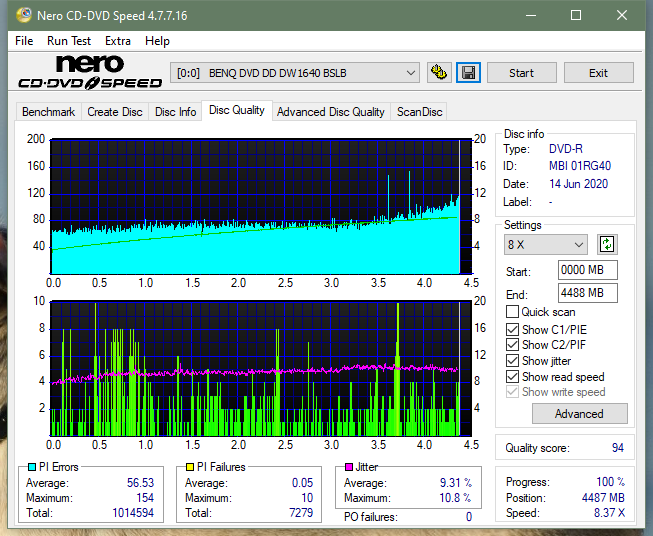The width and height of the screenshot is (653, 536).
Task: Disable Show C1/PIE checkbox
Action: click(x=512, y=329)
